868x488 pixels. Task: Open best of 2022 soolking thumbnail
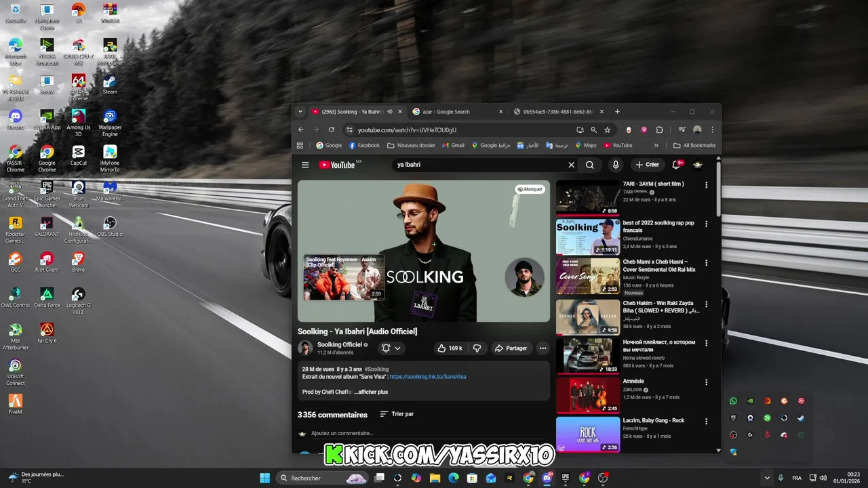[588, 237]
